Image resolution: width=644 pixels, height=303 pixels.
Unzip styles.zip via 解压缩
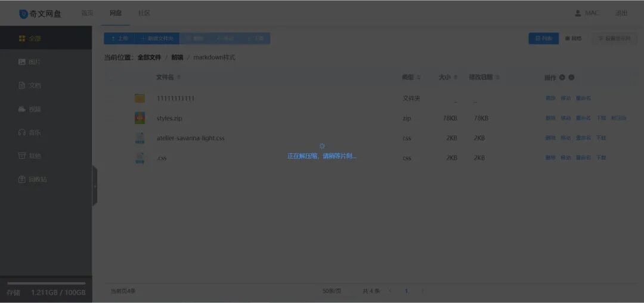[x=618, y=118]
